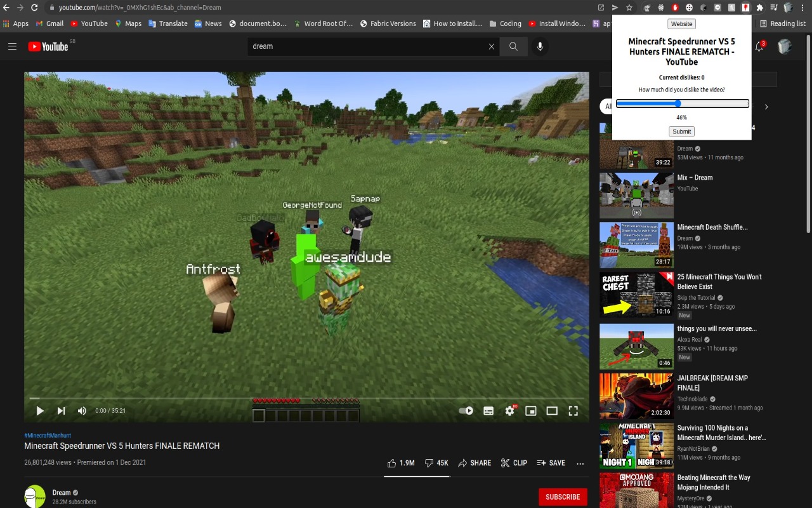Switch to miniplayer mode

(531, 411)
